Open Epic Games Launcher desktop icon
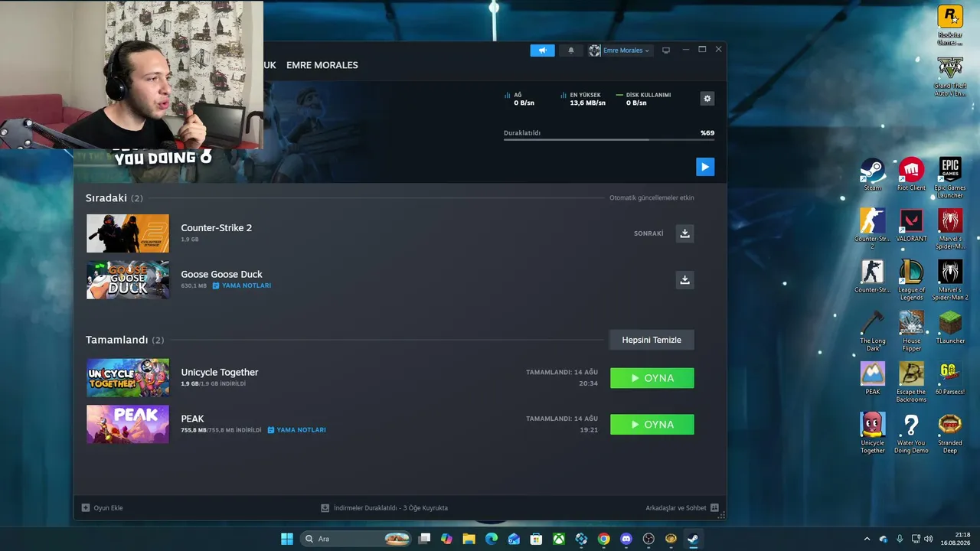This screenshot has height=551, width=980. click(950, 178)
